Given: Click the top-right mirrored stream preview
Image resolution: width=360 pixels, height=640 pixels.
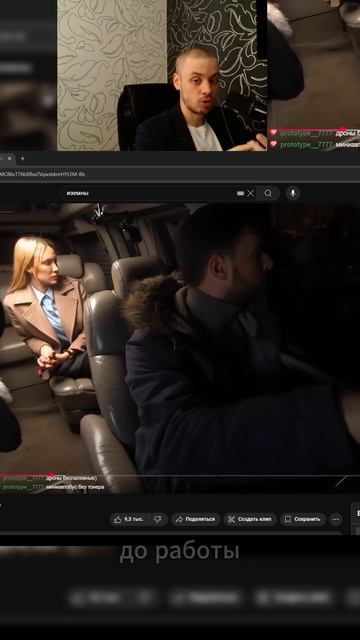Looking at the screenshot, I should (x=313, y=76).
